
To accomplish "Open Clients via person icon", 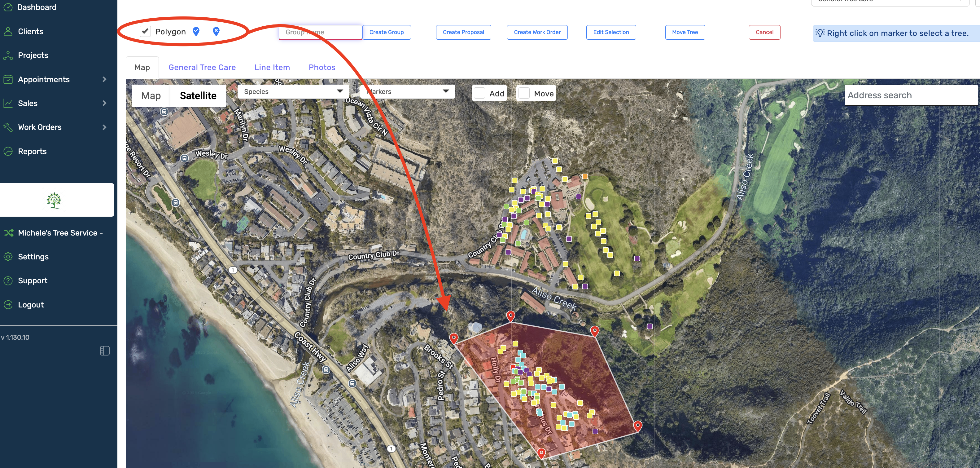I will [x=8, y=31].
